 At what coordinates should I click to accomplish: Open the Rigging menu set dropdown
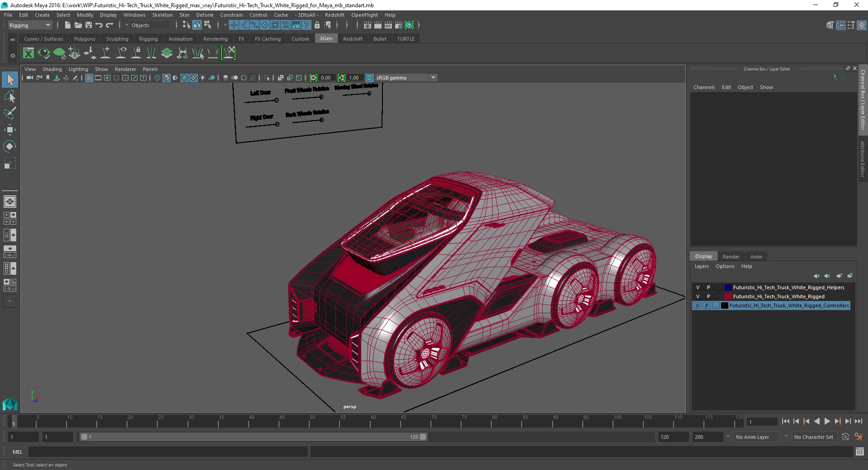[30, 25]
